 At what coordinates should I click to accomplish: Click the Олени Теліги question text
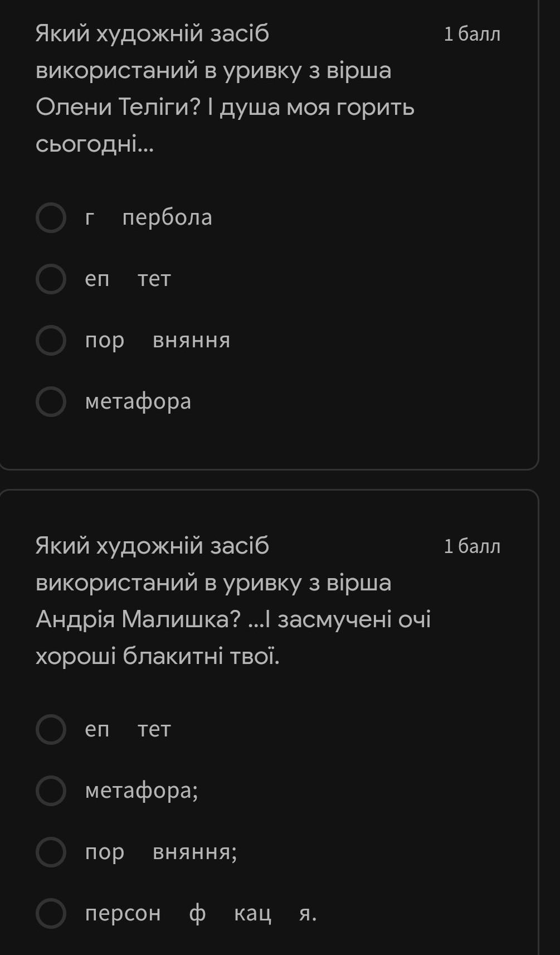(225, 89)
